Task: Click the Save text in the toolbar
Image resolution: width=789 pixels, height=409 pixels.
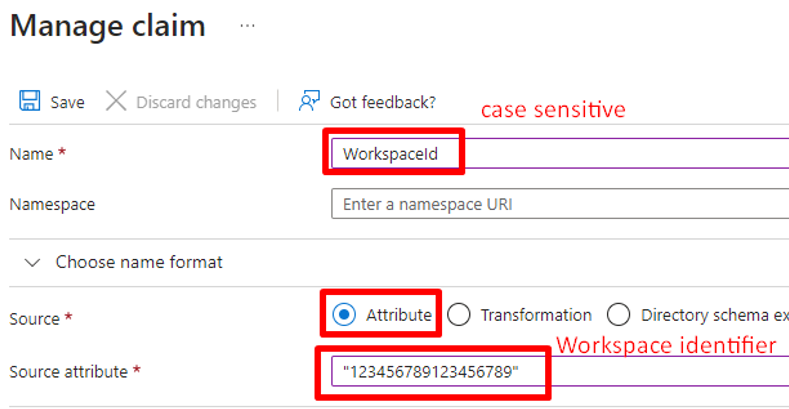Action: pos(67,102)
